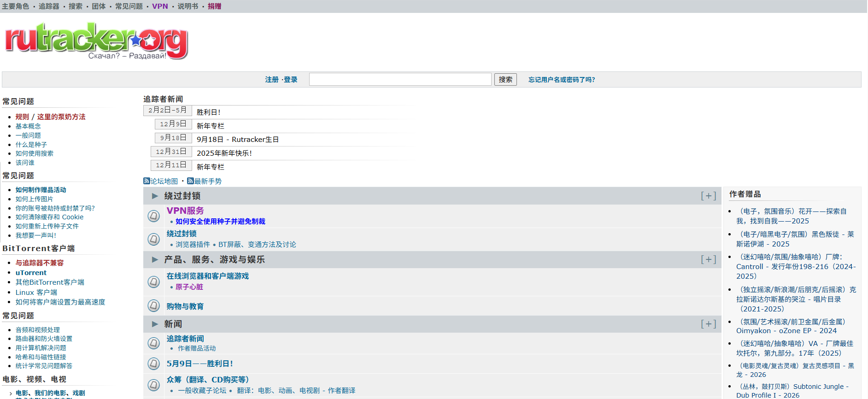The image size is (868, 399).
Task: Click the forum icon next to 追踪者新闻
Action: [x=154, y=343]
